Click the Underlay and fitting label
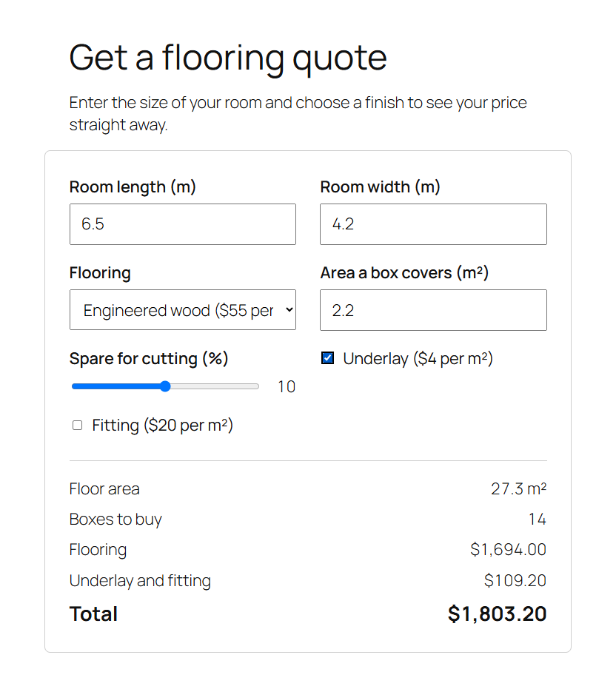The width and height of the screenshot is (616, 689). coord(140,580)
